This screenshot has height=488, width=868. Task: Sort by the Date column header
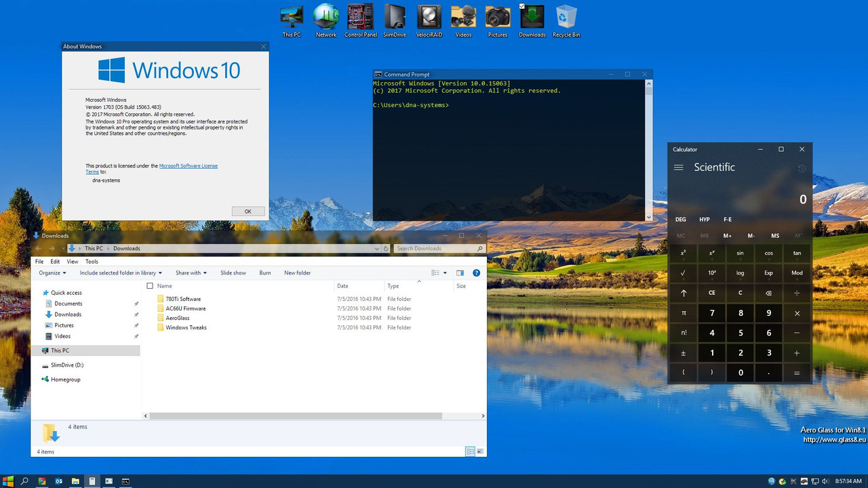359,286
